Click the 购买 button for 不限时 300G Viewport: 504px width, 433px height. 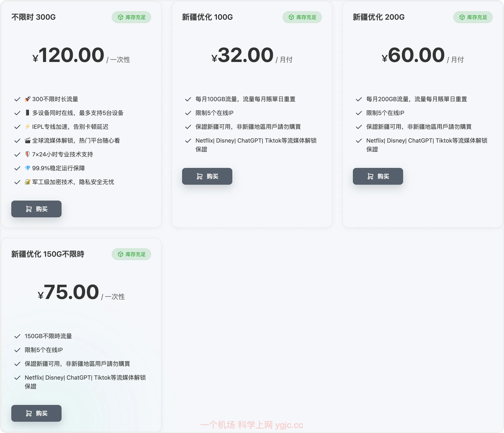pos(36,209)
